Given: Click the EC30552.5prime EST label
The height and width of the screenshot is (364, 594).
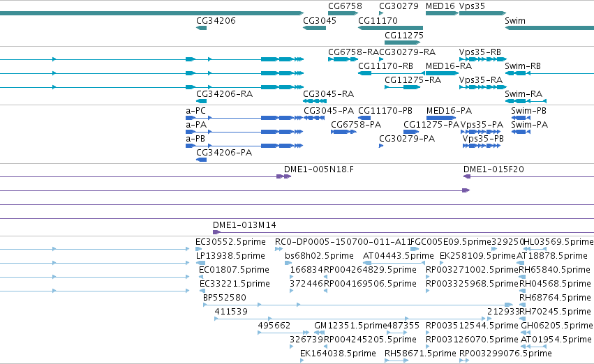Looking at the screenshot, I should pos(230,242).
